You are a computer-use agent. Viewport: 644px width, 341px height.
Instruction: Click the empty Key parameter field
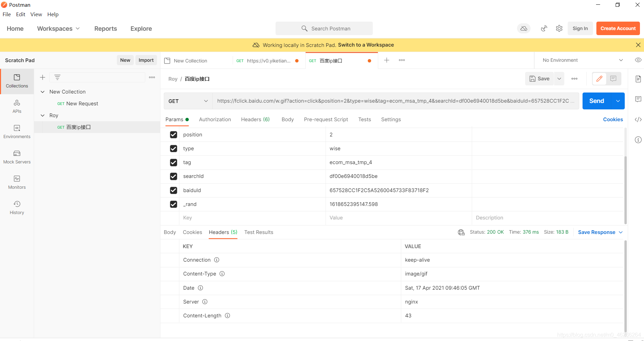tap(252, 218)
